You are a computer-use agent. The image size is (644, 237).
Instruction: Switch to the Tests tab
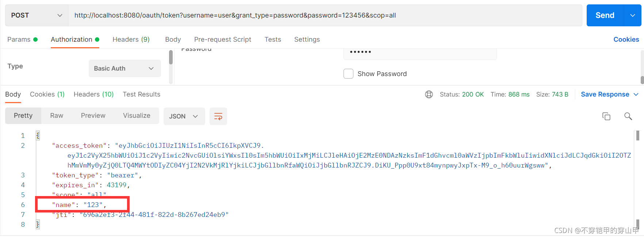coord(273,39)
